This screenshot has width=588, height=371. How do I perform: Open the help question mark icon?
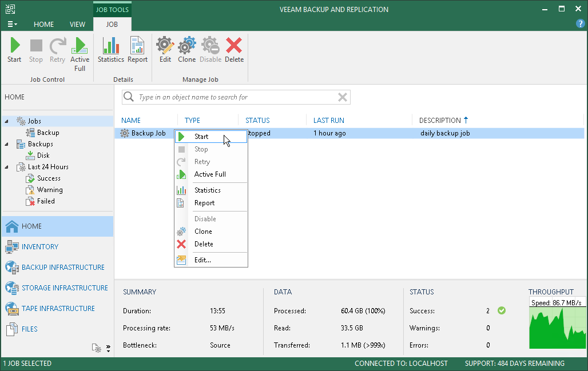pos(580,24)
